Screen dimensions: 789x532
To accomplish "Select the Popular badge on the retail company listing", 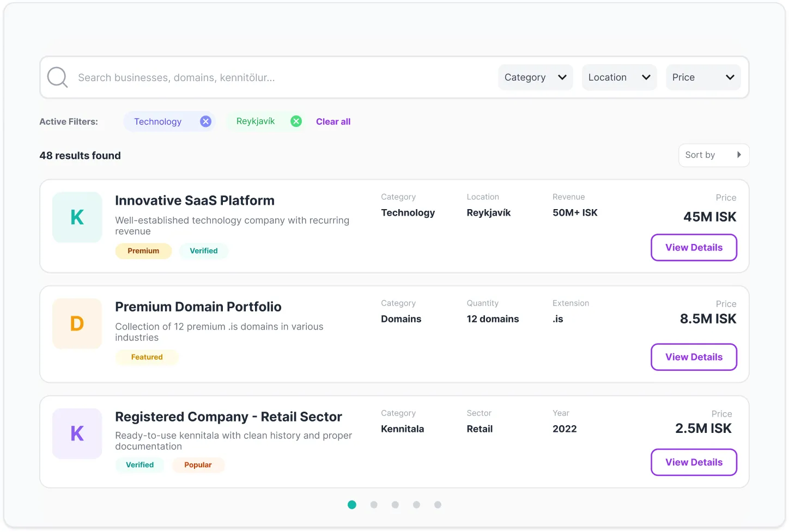I will point(198,464).
